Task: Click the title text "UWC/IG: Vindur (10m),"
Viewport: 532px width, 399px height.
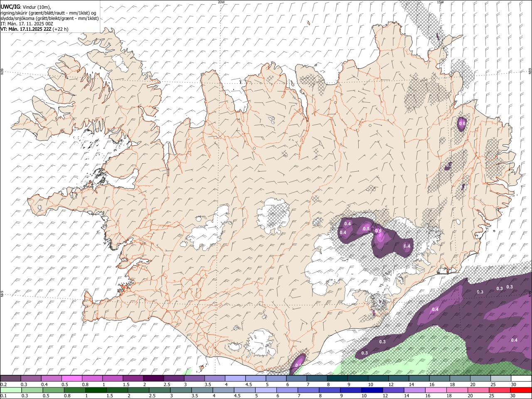Action: tap(27, 7)
